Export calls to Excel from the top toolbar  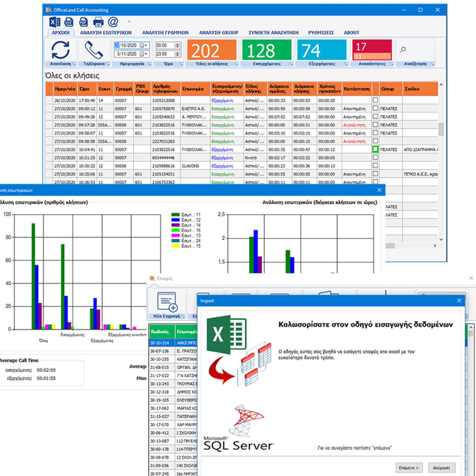(54, 22)
